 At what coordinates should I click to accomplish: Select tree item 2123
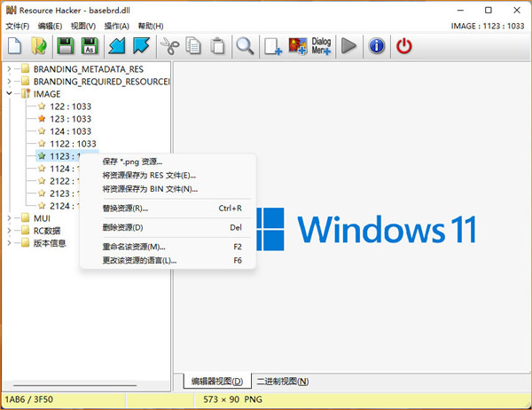point(64,193)
